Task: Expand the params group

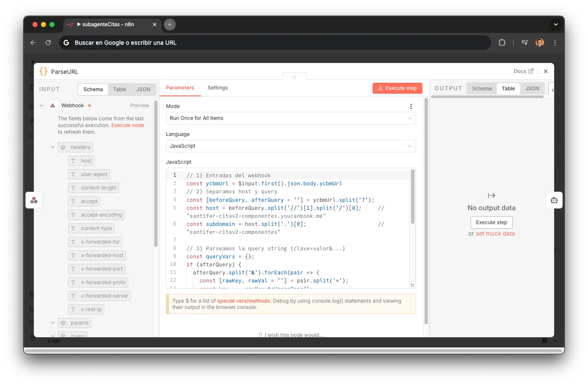Action: 52,323
